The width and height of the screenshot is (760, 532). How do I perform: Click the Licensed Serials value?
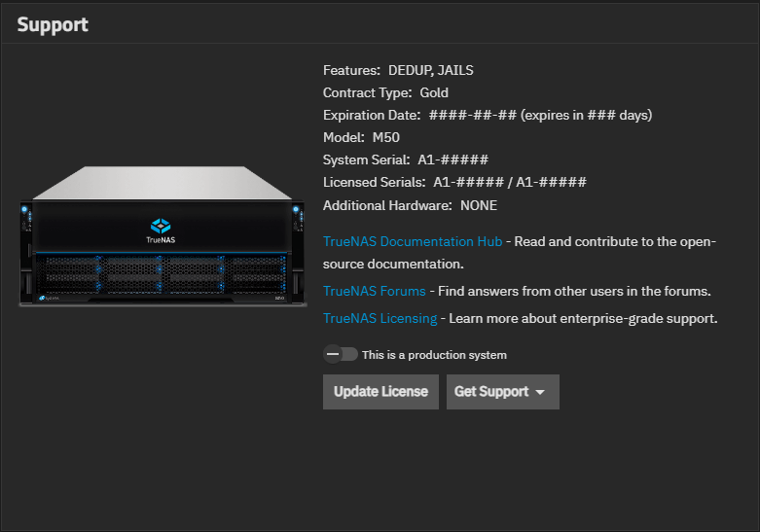click(509, 182)
